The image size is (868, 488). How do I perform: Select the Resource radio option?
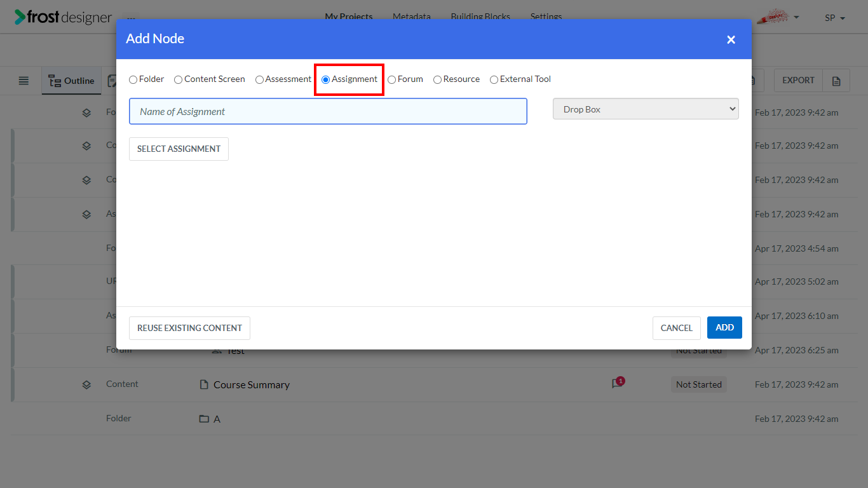point(437,79)
